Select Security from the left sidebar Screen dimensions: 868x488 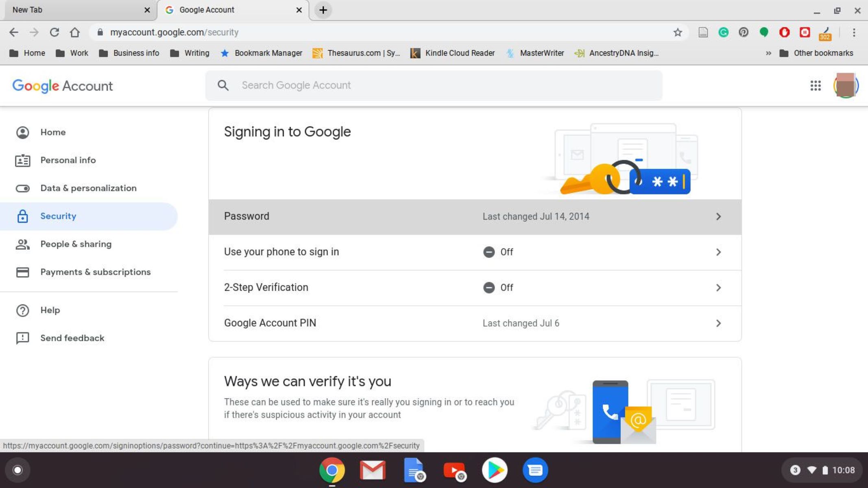click(x=58, y=216)
